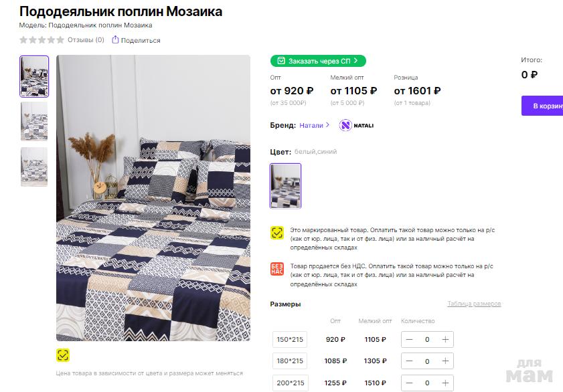Show the third product thumbnail image
563x392 pixels.
click(34, 167)
